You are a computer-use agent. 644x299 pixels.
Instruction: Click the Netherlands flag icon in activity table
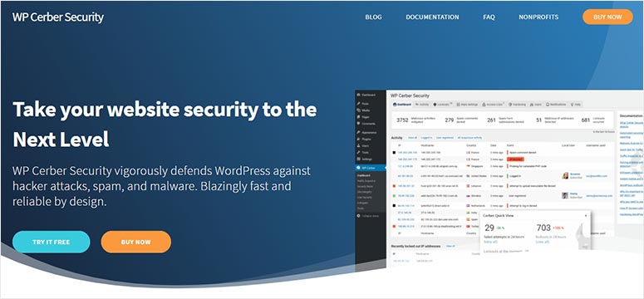coord(468,205)
